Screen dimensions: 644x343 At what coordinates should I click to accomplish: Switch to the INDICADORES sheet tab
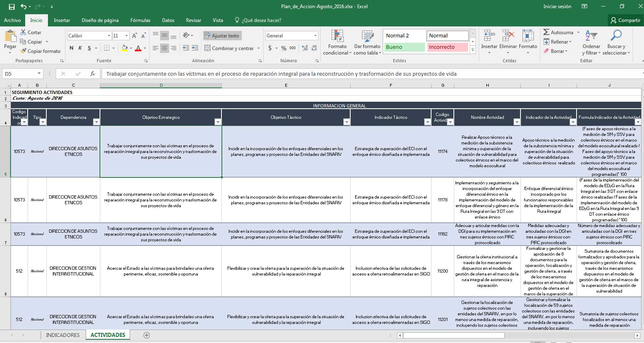point(63,335)
